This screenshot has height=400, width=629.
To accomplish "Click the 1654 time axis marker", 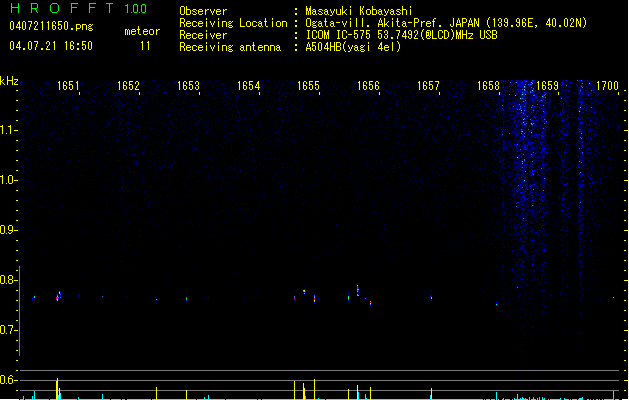I will [248, 86].
